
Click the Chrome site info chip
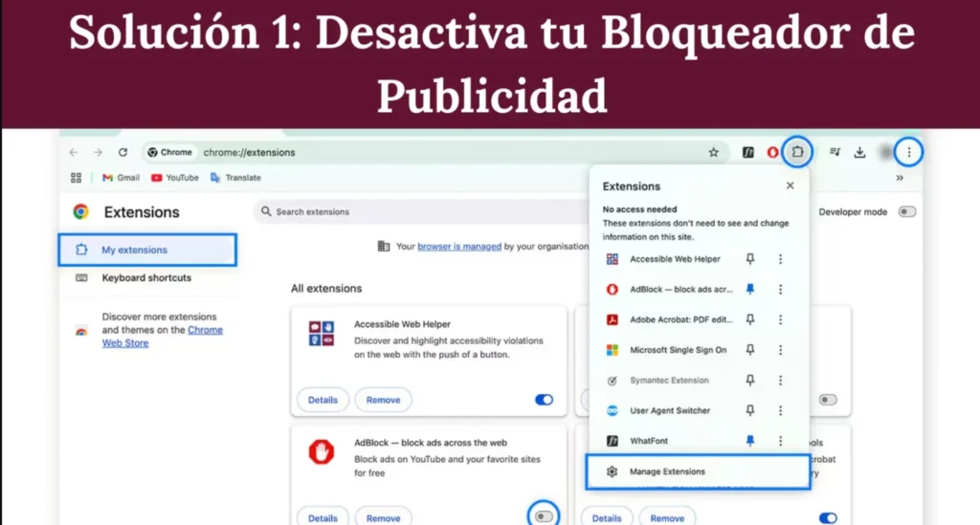pyautogui.click(x=170, y=152)
